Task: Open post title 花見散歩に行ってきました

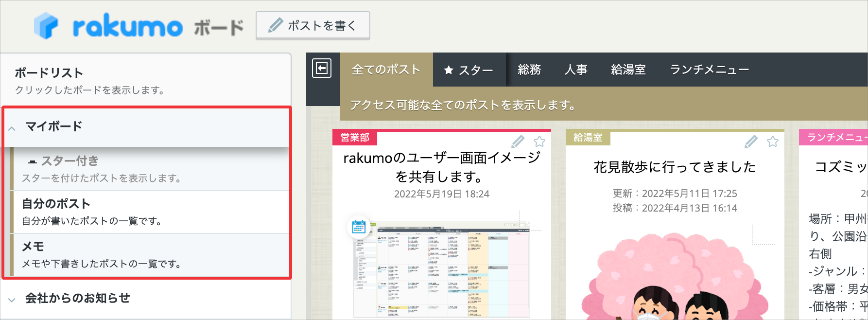Action: (x=675, y=167)
